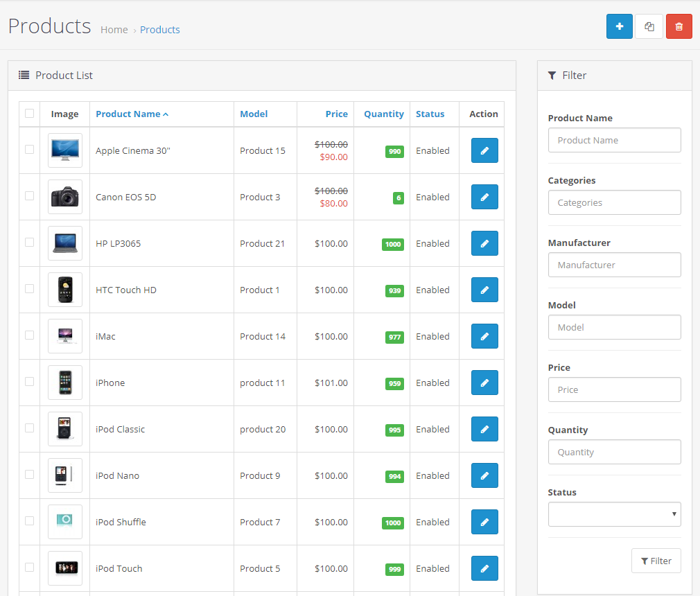The height and width of the screenshot is (596, 700).
Task: Sort products by Quantity column
Action: pos(384,114)
